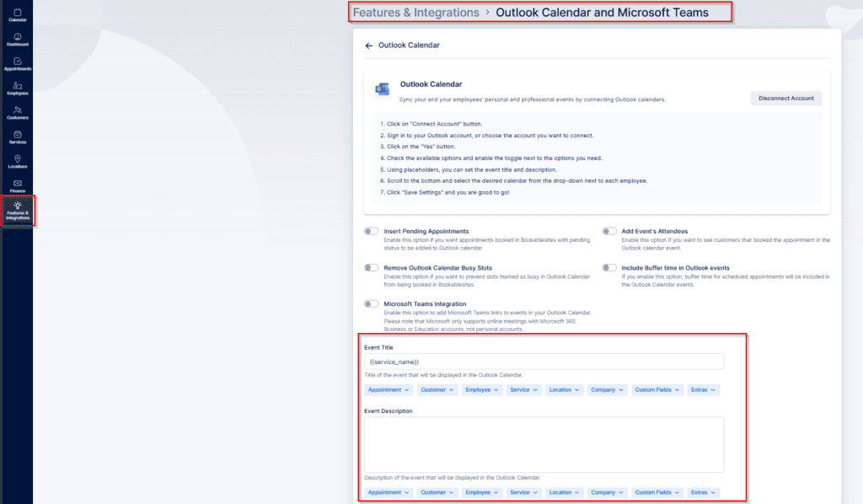Expand Customer placeholders under Event Description
Image resolution: width=863 pixels, height=504 pixels.
[437, 492]
